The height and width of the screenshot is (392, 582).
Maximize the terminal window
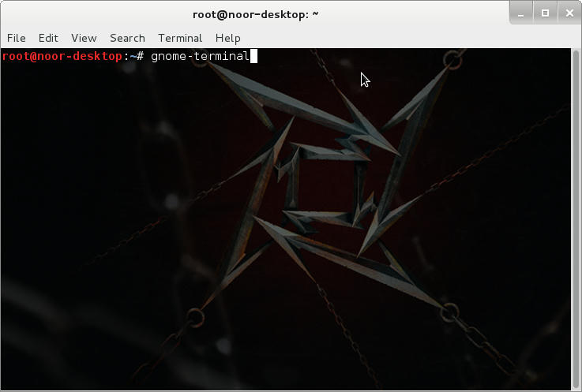point(545,13)
